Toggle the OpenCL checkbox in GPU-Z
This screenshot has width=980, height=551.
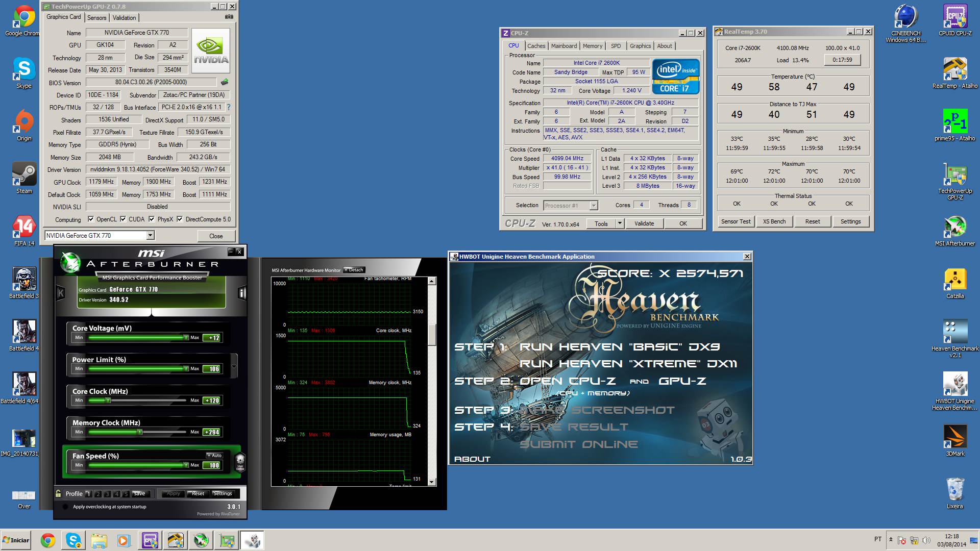click(x=91, y=219)
